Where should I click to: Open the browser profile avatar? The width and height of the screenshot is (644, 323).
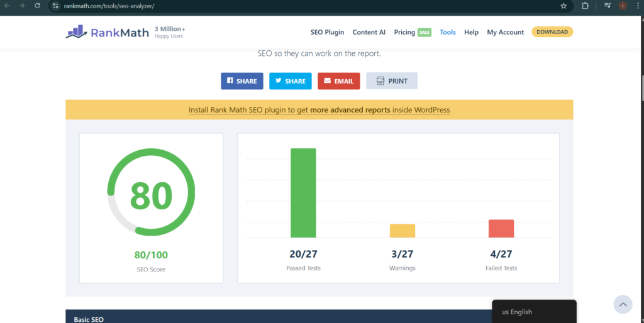coord(623,6)
